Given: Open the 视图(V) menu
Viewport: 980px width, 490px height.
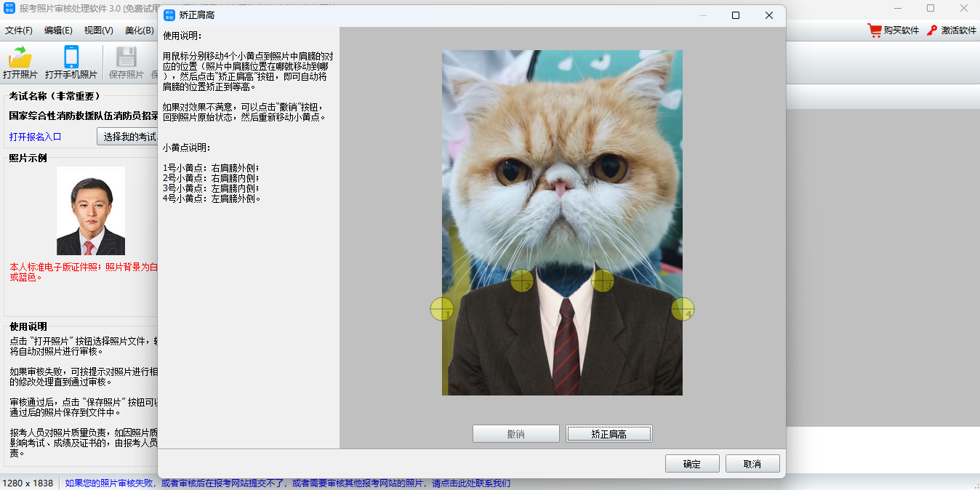Looking at the screenshot, I should pyautogui.click(x=98, y=31).
